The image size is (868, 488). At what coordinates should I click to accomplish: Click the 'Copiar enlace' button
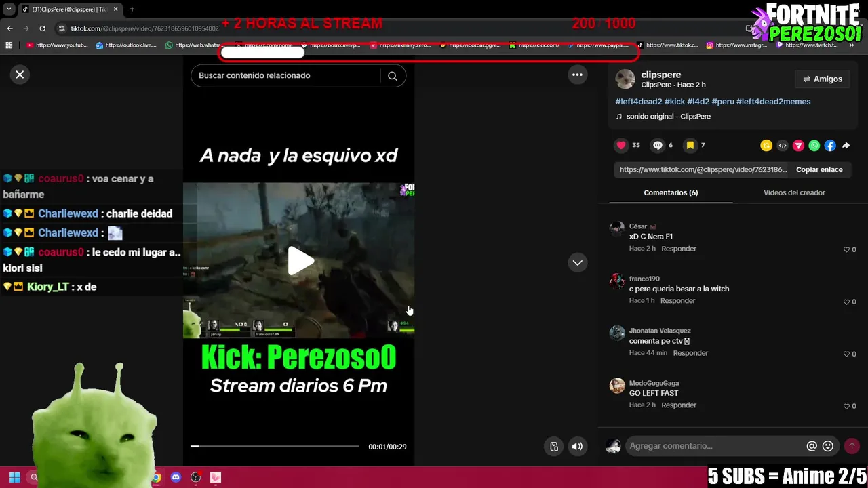pyautogui.click(x=819, y=170)
